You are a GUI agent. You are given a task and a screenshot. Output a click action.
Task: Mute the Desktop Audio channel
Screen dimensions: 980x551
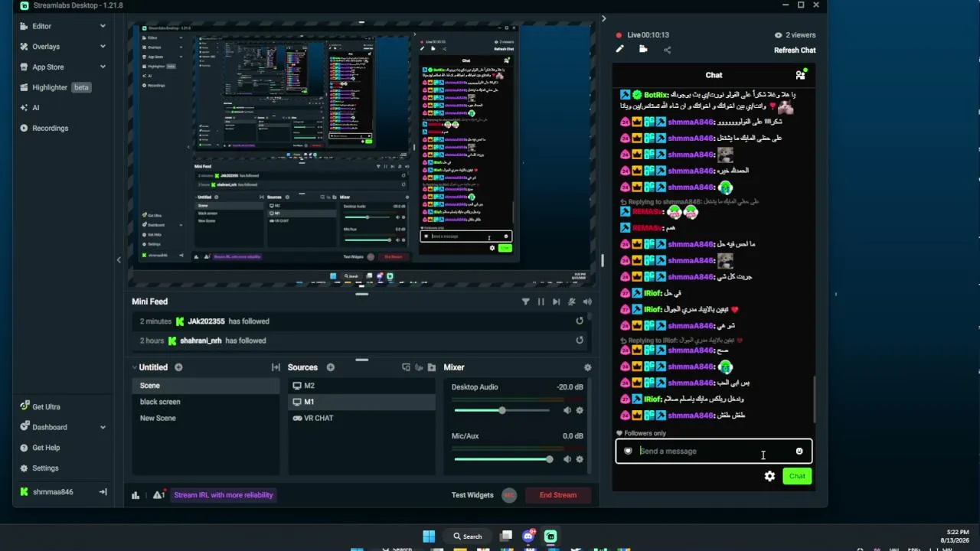coord(567,411)
